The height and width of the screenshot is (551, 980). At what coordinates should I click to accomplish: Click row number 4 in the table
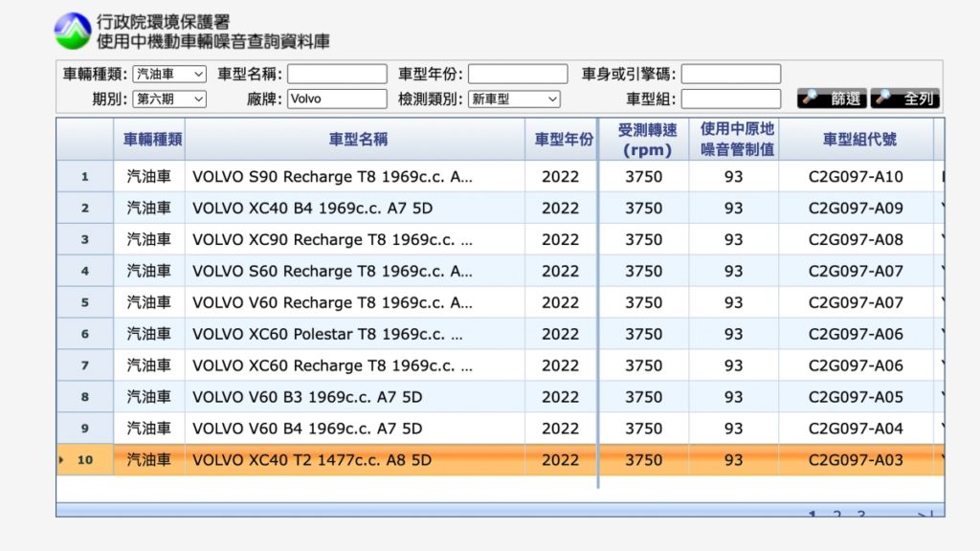(85, 271)
